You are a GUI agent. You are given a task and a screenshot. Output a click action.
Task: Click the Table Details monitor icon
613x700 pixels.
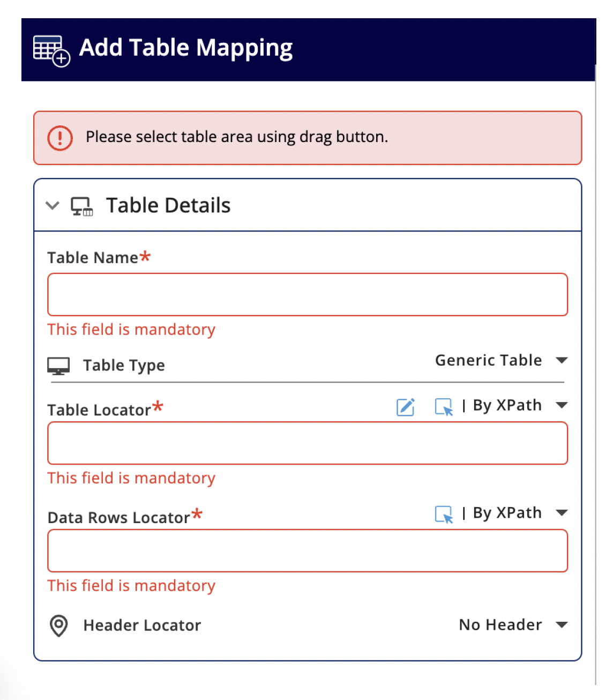[x=82, y=206]
